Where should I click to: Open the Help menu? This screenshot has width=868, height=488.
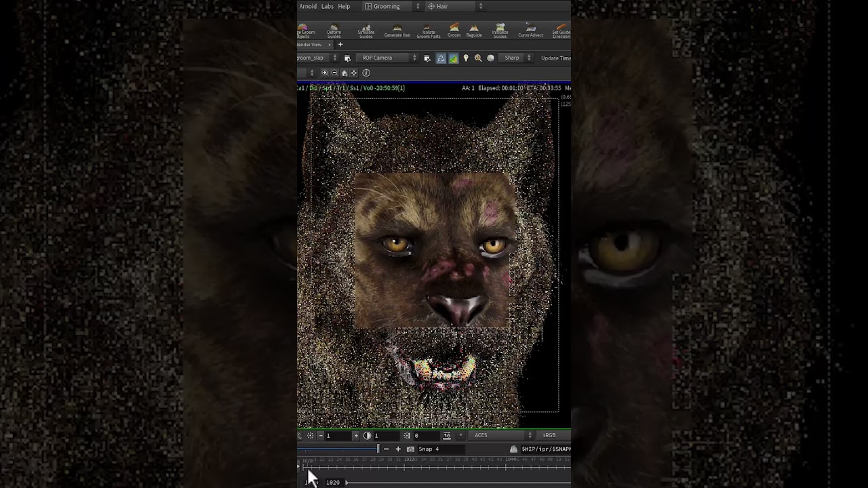(x=344, y=6)
